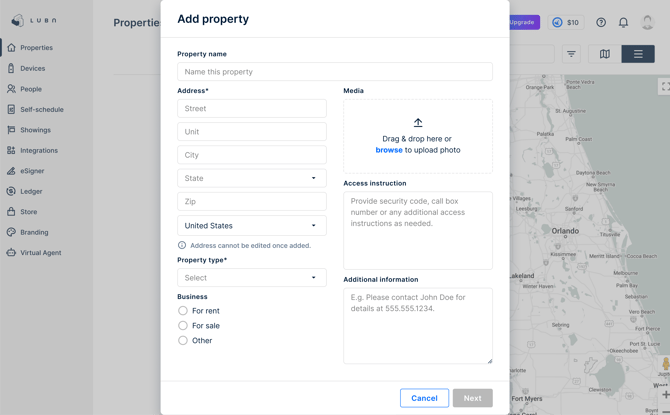Click the Cancel button
This screenshot has width=670, height=415.
(x=424, y=398)
